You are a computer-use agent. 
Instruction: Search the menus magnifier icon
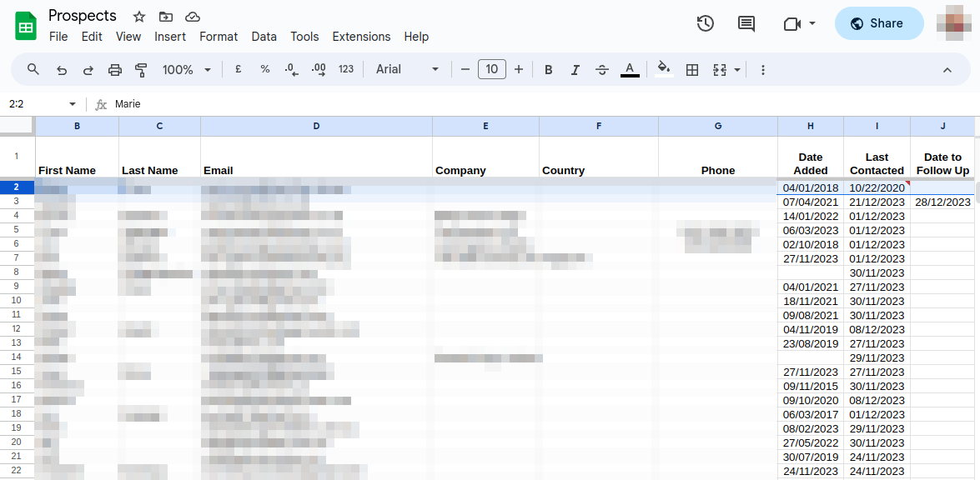(x=33, y=69)
